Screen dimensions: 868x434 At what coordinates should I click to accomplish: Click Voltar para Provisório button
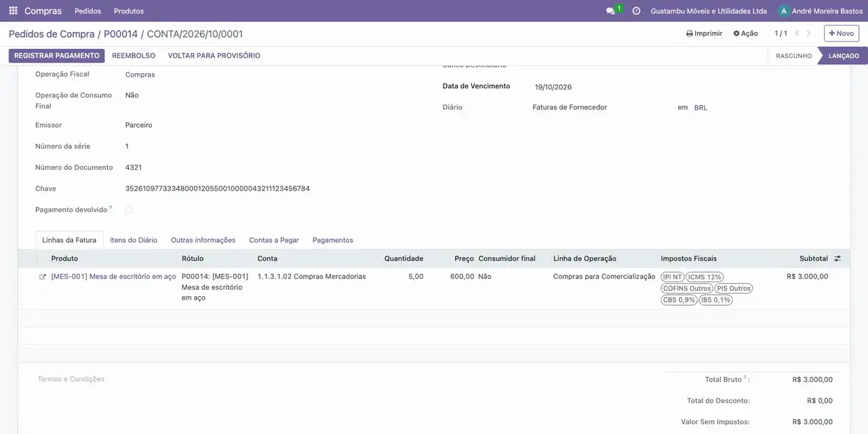214,56
